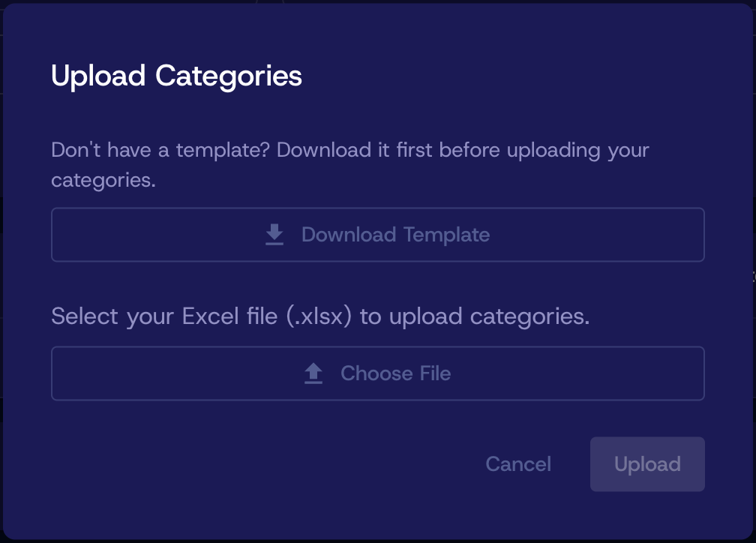Click the word "categories." ending the first paragraph
The width and height of the screenshot is (756, 543).
pyautogui.click(x=103, y=180)
